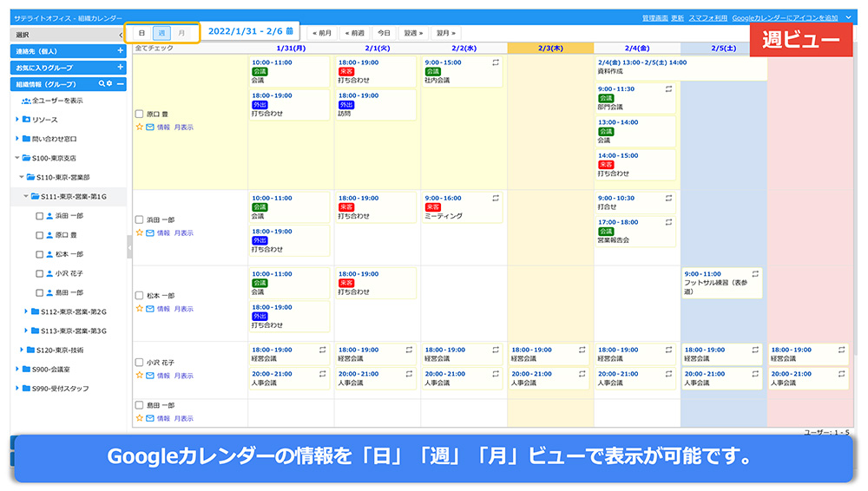The height and width of the screenshot is (491, 868).
Task: Click the repeat icon on フットサル練習 event
Action: pos(755,274)
